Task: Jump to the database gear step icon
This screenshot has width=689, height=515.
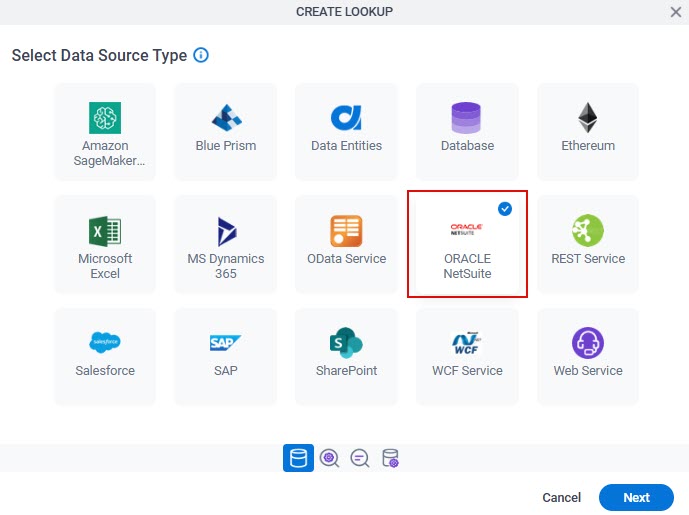Action: pos(390,458)
